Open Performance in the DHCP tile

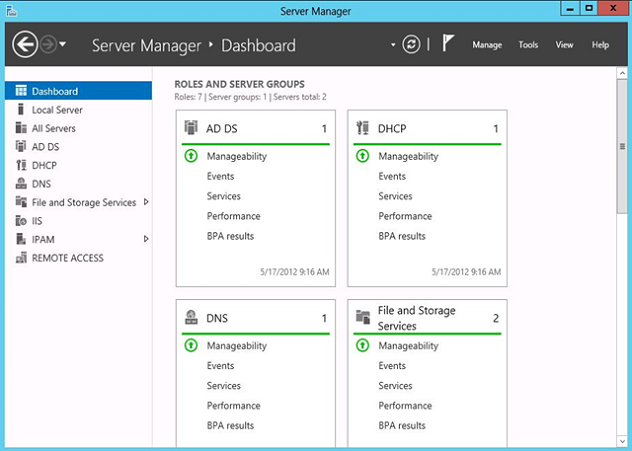(405, 216)
